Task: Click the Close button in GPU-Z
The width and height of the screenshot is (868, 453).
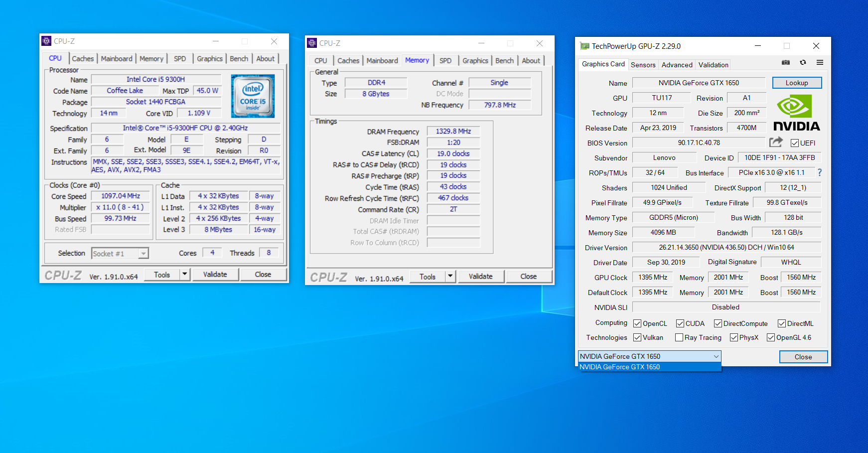Action: 803,357
